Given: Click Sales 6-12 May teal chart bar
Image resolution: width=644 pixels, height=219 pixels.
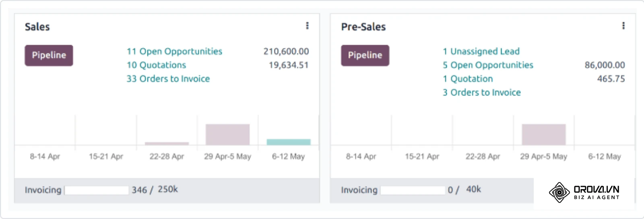Looking at the screenshot, I should coord(289,142).
